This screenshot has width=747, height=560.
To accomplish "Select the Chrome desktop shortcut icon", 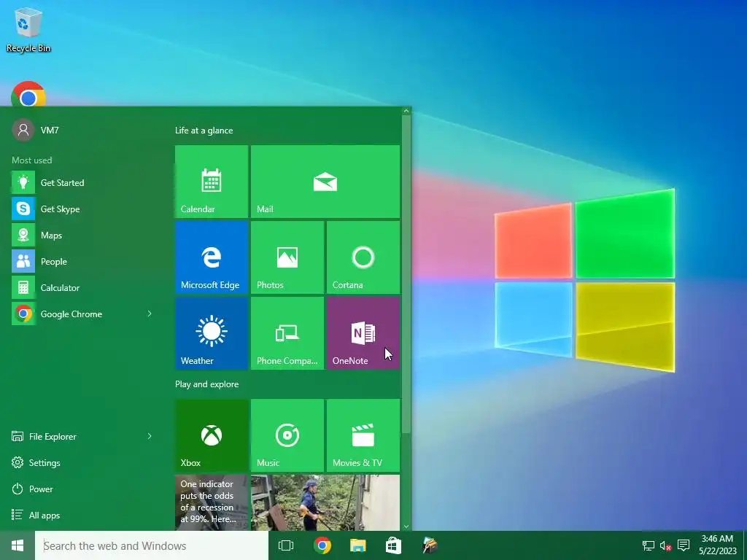I will 28,94.
